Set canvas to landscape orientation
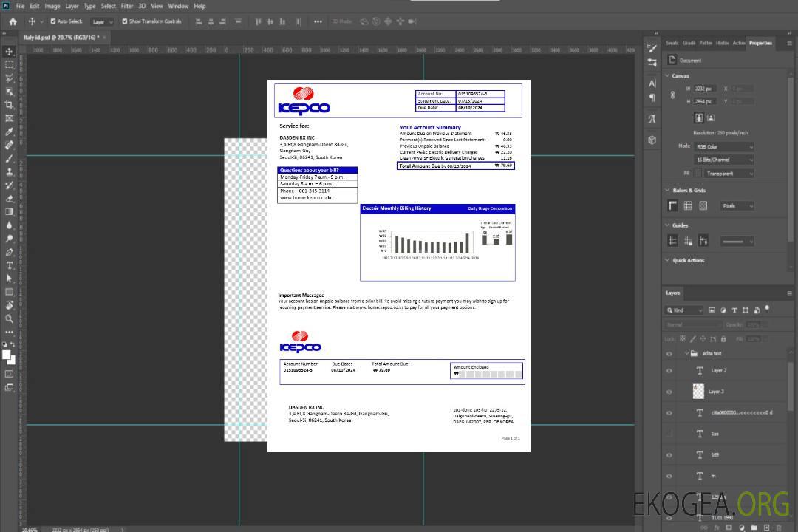Viewport: 798px width, 532px height. coord(711,117)
